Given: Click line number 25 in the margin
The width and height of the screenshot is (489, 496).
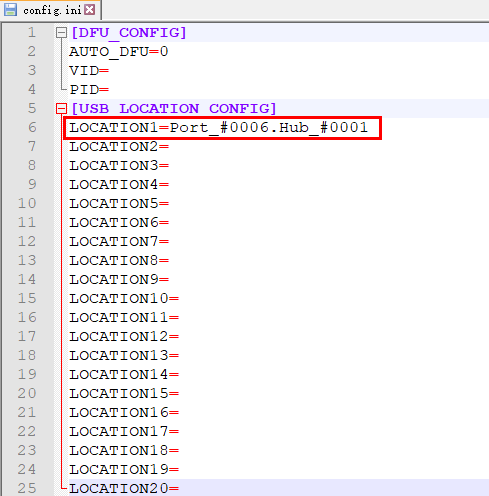Looking at the screenshot, I should 27,489.
